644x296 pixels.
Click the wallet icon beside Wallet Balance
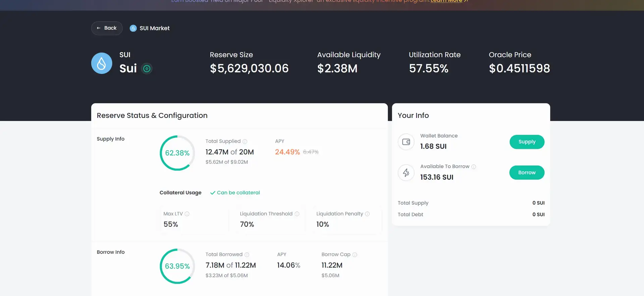406,142
